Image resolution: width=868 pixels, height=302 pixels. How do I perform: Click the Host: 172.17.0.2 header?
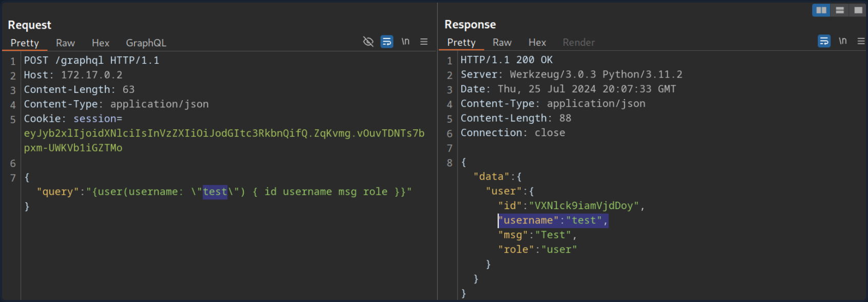73,75
